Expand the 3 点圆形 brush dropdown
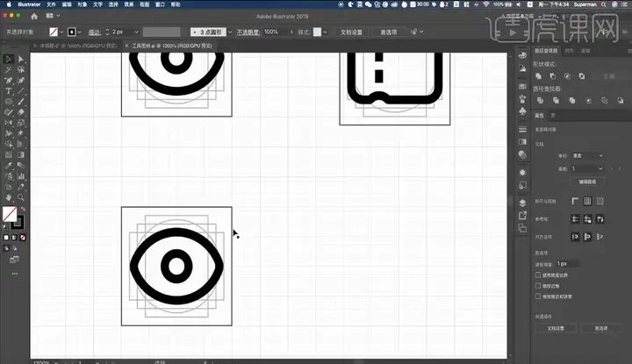 tap(230, 32)
